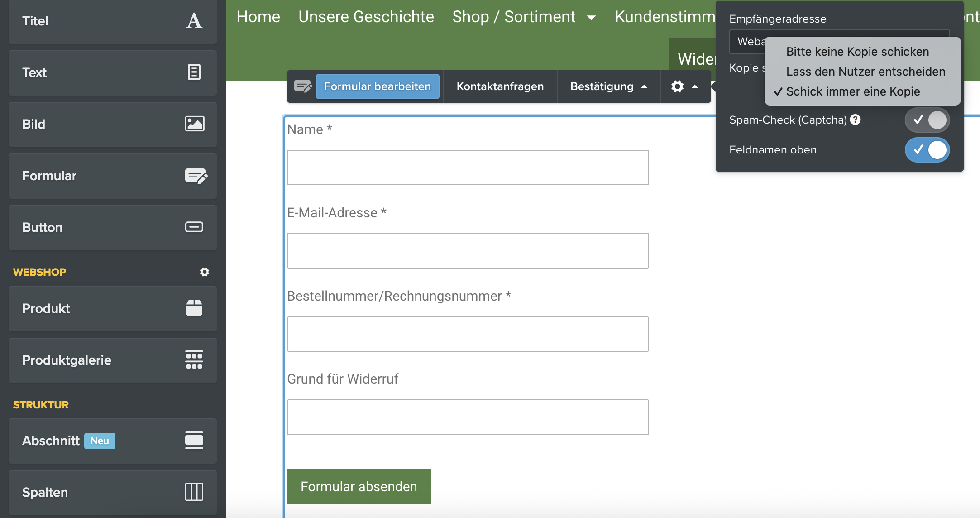This screenshot has width=980, height=518.
Task: Click the Formular label in the sidebar
Action: 49,176
